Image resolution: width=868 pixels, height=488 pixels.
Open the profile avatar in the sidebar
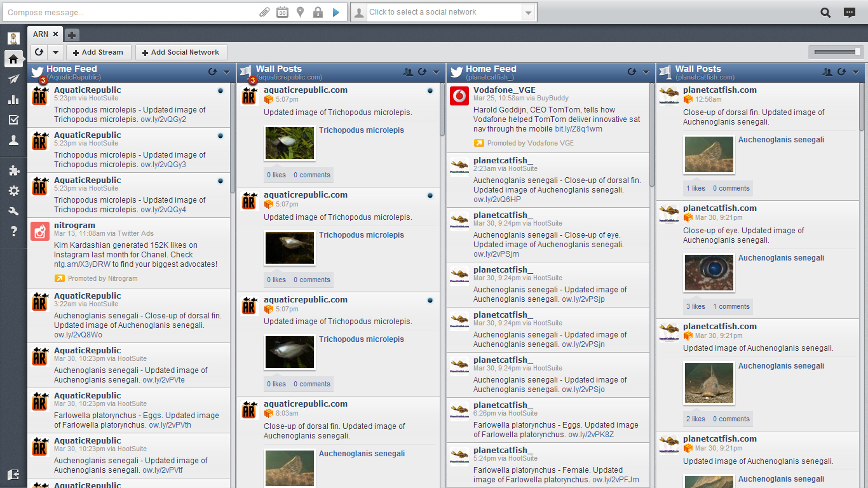13,38
